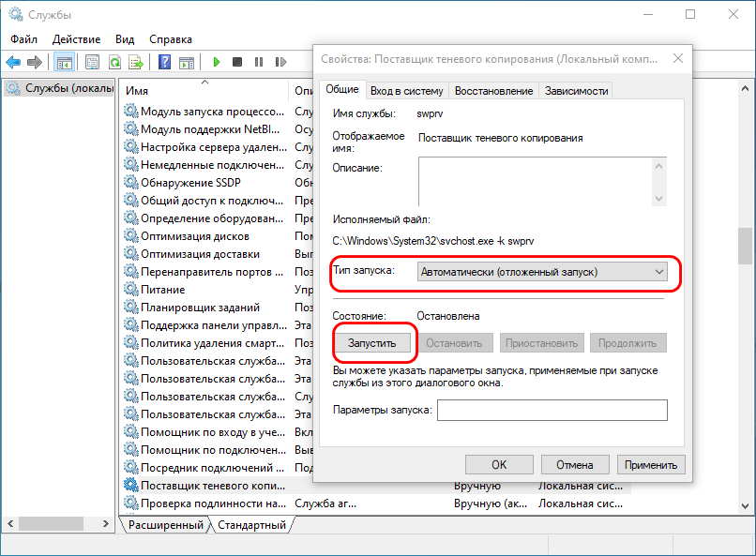Open the Зависимости tab
This screenshot has width=756, height=556.
click(576, 90)
